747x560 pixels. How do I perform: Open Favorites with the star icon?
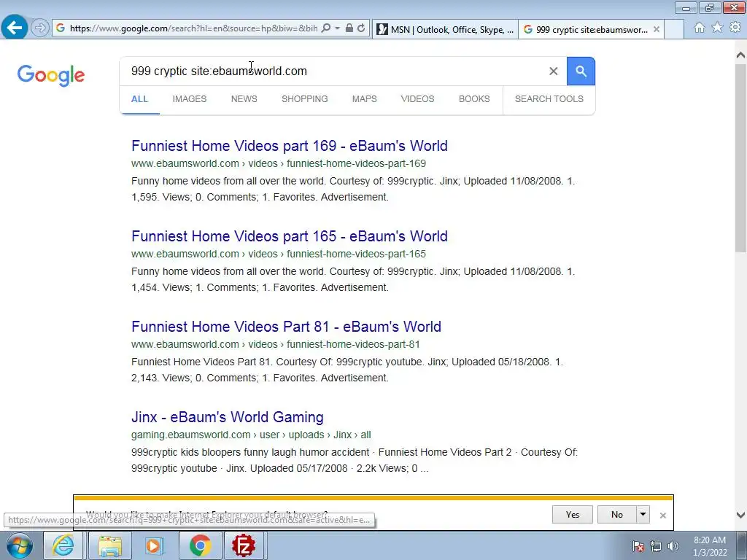(x=717, y=28)
